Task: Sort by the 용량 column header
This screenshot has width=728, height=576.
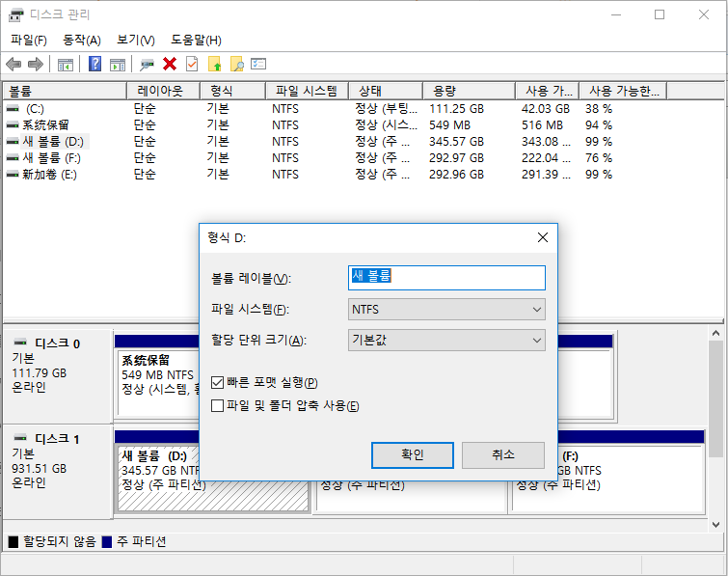Action: pyautogui.click(x=469, y=91)
